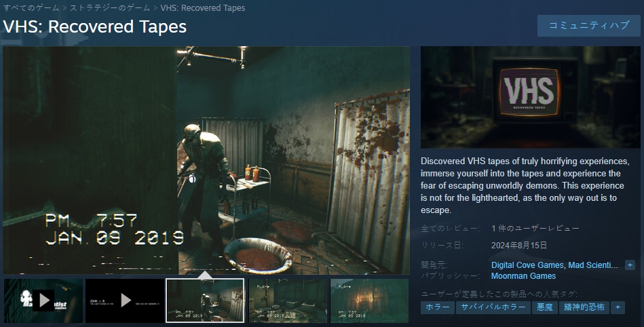This screenshot has width=644, height=327.
Task: Click the main screenshot of the masked figure
Action: click(x=206, y=160)
